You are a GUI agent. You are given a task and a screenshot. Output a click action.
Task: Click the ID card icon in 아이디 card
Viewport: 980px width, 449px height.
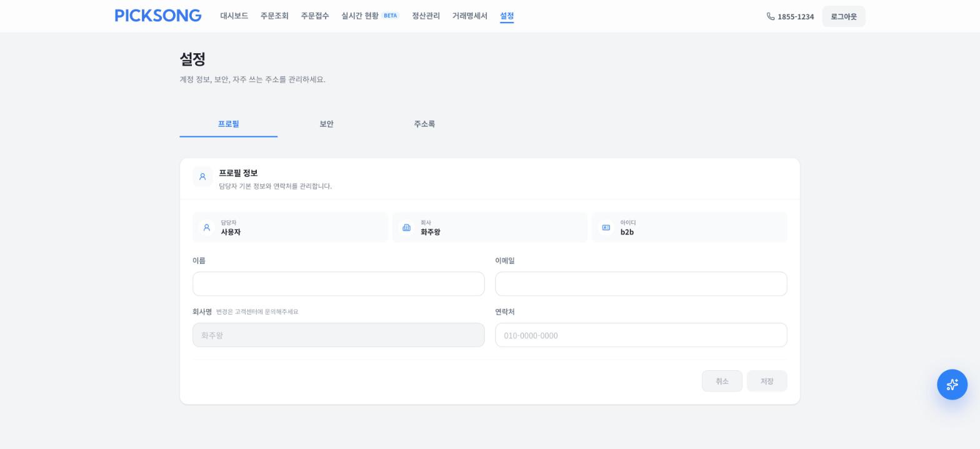pyautogui.click(x=606, y=228)
